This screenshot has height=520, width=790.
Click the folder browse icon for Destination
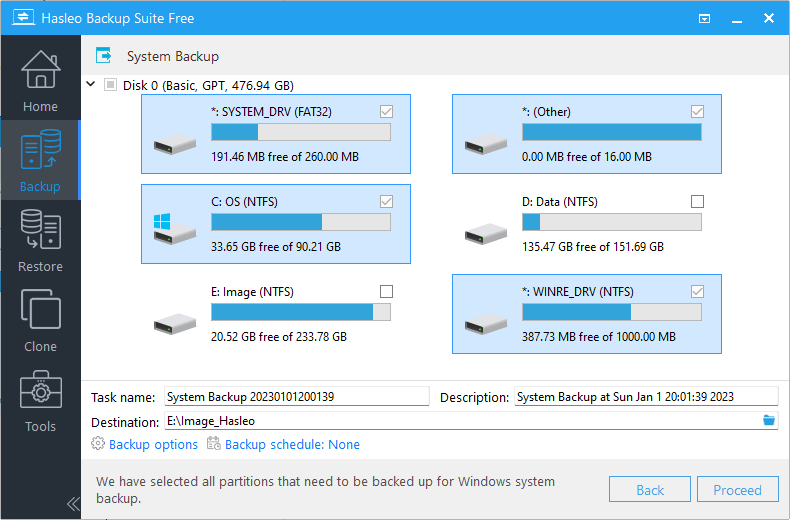click(x=769, y=421)
